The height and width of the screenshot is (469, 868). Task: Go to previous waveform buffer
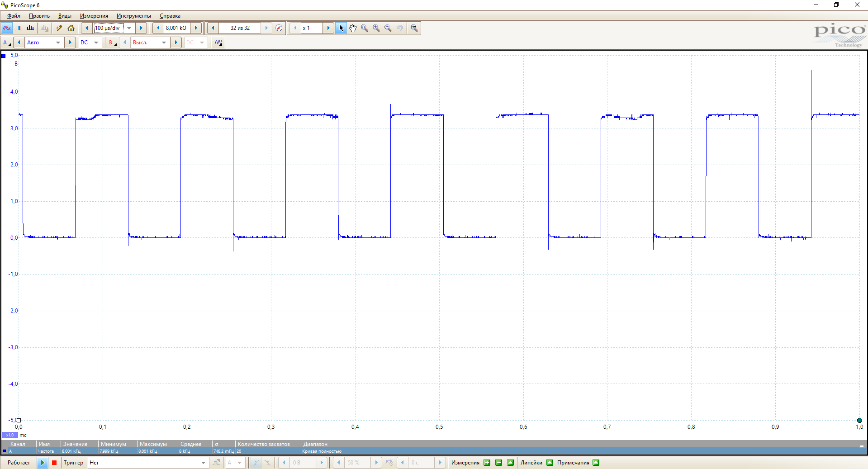(213, 28)
